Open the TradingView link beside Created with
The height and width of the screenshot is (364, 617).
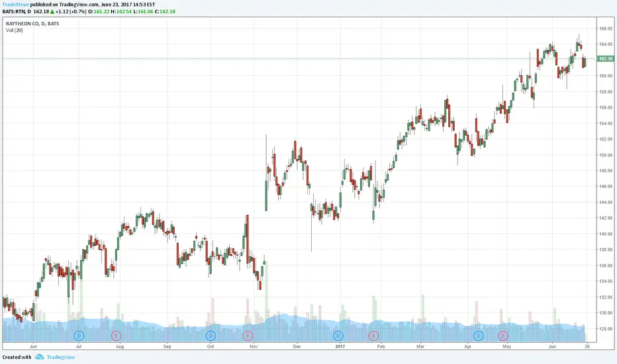[x=61, y=357]
